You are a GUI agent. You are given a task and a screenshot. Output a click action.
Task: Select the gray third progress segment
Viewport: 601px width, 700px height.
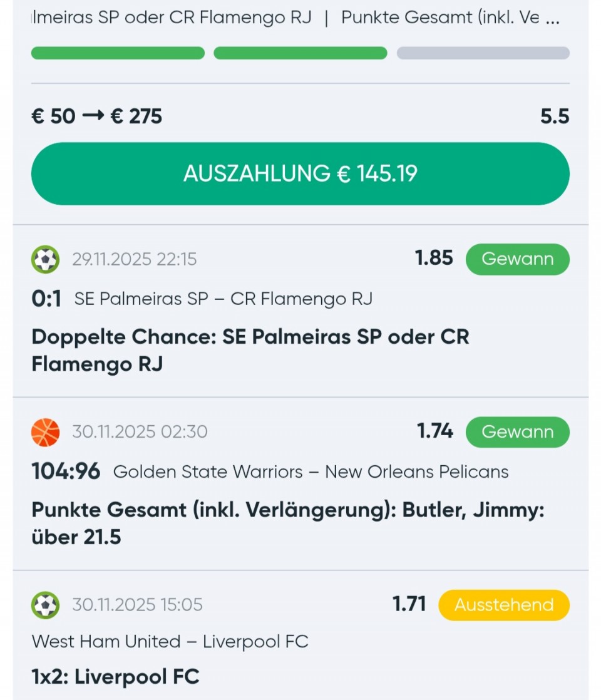click(483, 53)
